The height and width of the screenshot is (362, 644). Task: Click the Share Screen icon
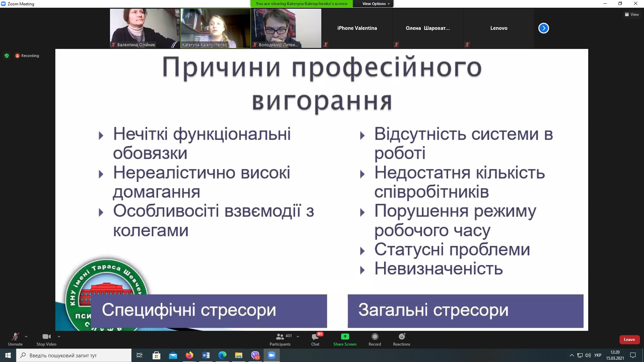pyautogui.click(x=345, y=337)
